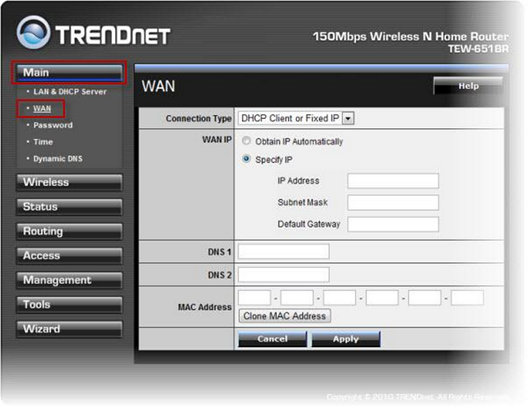The height and width of the screenshot is (412, 530).
Task: Click into the IP Address field
Action: point(393,181)
